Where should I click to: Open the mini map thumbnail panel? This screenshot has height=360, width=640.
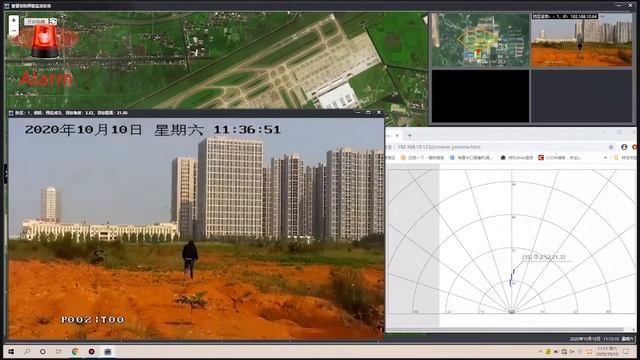point(480,40)
